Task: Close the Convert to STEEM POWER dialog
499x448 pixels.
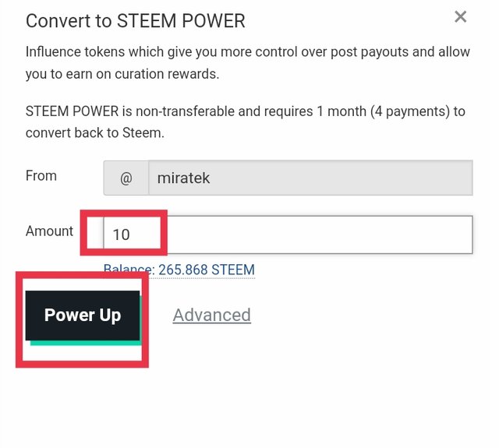Action: click(461, 17)
